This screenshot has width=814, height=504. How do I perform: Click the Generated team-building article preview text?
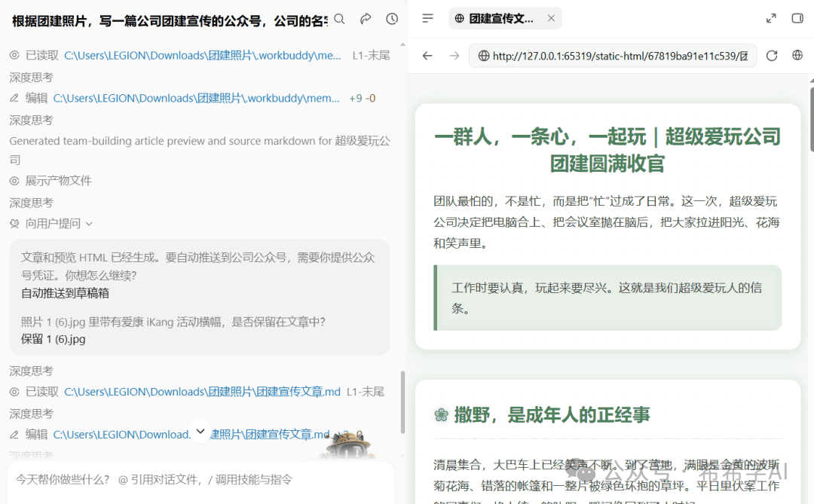199,150
